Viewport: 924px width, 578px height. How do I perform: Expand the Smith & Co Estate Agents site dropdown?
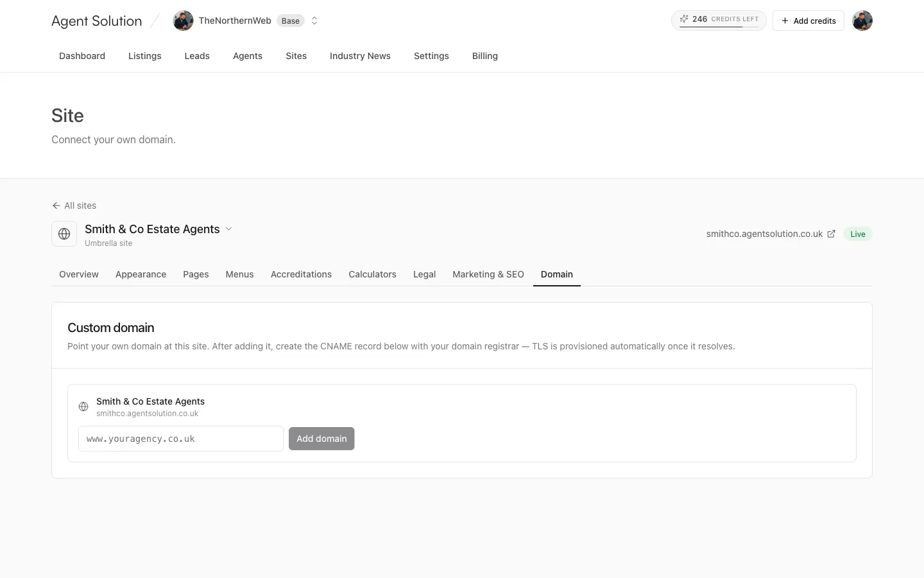point(228,229)
